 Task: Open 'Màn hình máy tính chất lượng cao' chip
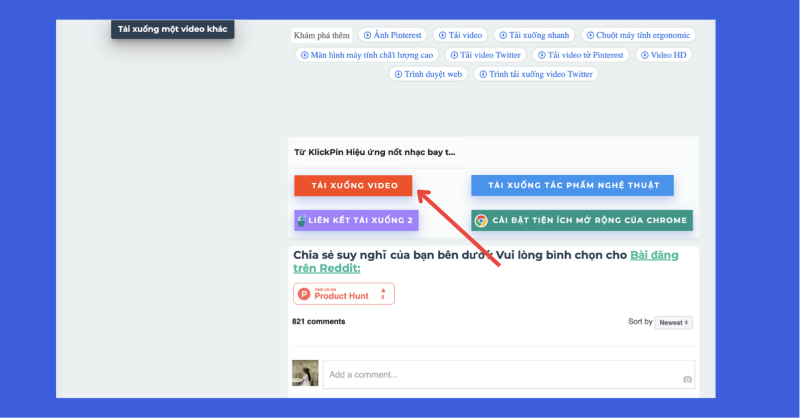[x=367, y=55]
